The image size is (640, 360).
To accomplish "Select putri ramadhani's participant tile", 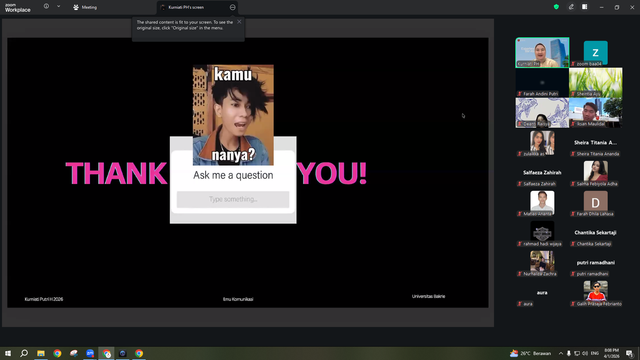I will (596, 263).
